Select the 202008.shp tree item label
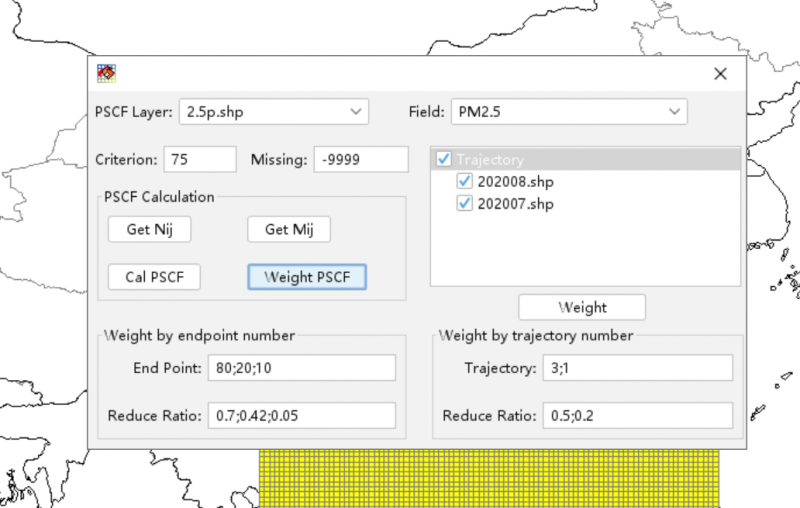The height and width of the screenshot is (508, 800). coord(515,182)
